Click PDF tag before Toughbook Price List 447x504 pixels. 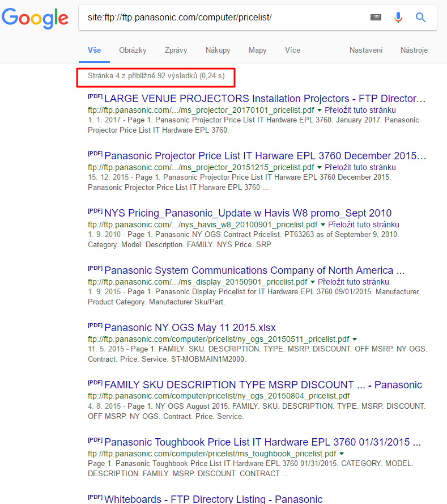(x=95, y=440)
